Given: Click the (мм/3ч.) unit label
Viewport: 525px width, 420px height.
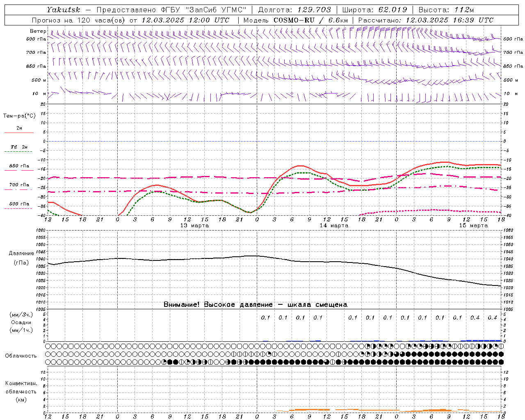Looking at the screenshot, I should tap(21, 315).
